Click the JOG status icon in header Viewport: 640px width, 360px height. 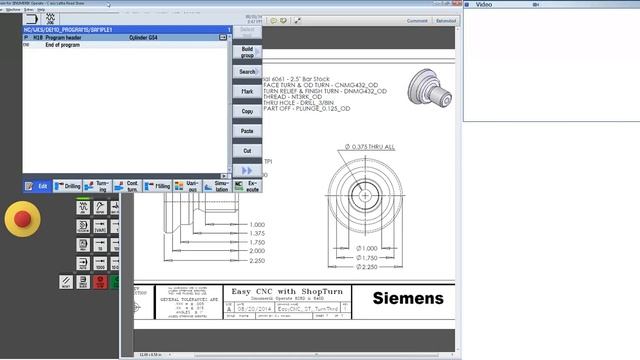[x=50, y=19]
